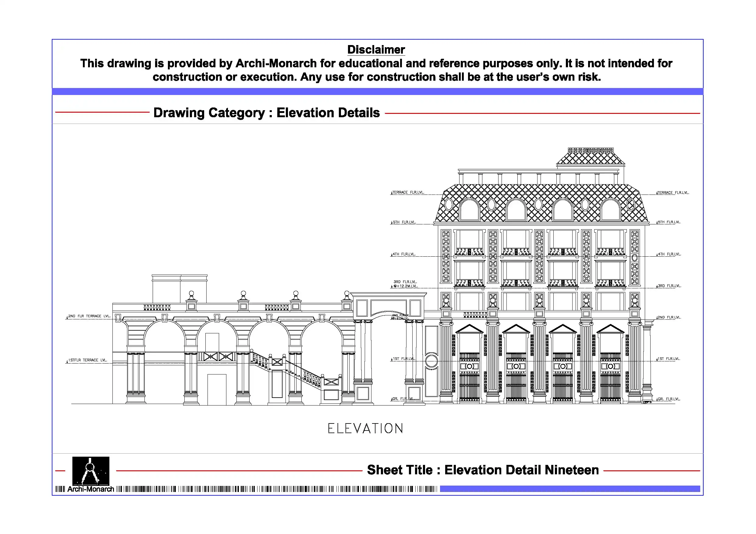Click the Archi-Monarch text beneath the logo
This screenshot has height=534, width=756.
[x=91, y=489]
